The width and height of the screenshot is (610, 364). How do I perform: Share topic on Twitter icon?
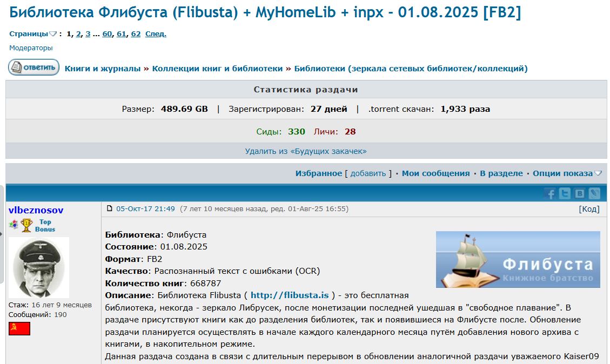coord(565,193)
